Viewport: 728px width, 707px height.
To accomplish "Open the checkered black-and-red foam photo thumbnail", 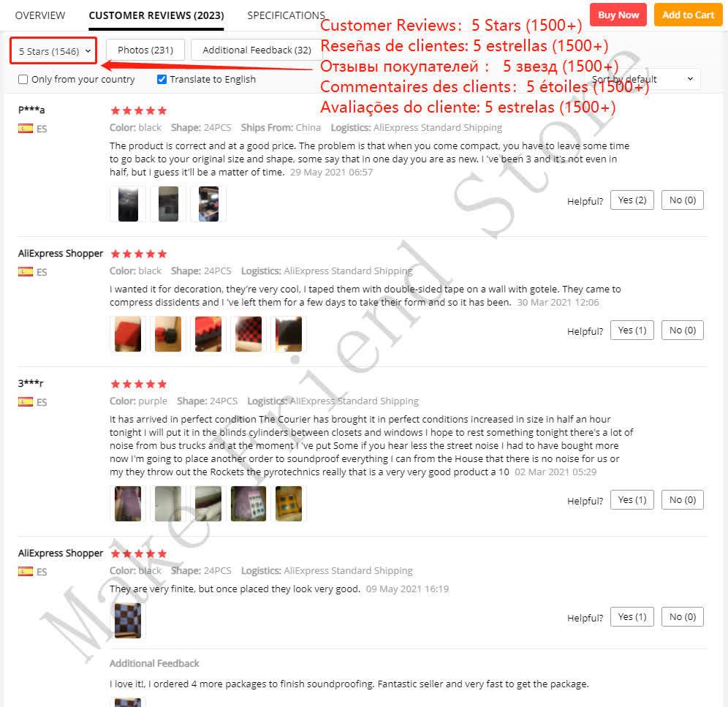I will click(x=249, y=334).
